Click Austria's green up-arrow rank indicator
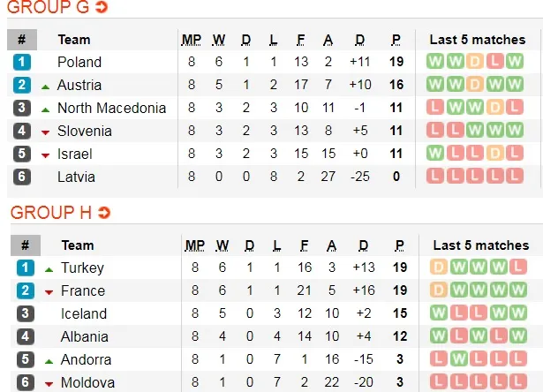543x392 pixels. [x=44, y=86]
